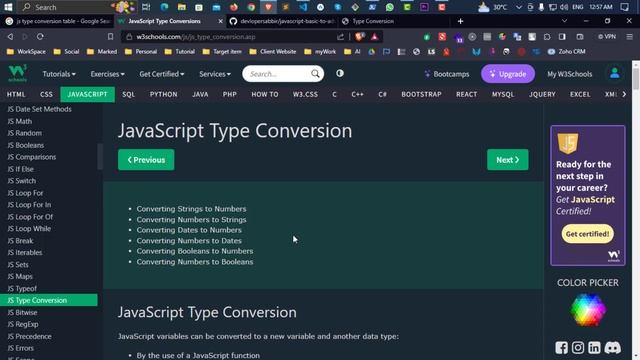Expand the Services dropdown menu
640x360 pixels.
click(215, 74)
